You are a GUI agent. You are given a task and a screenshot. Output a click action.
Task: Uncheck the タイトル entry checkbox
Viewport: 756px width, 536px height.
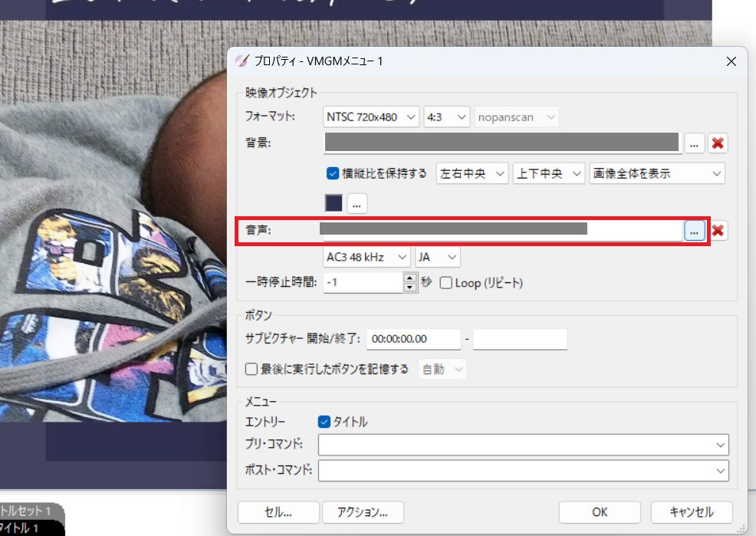tap(324, 422)
